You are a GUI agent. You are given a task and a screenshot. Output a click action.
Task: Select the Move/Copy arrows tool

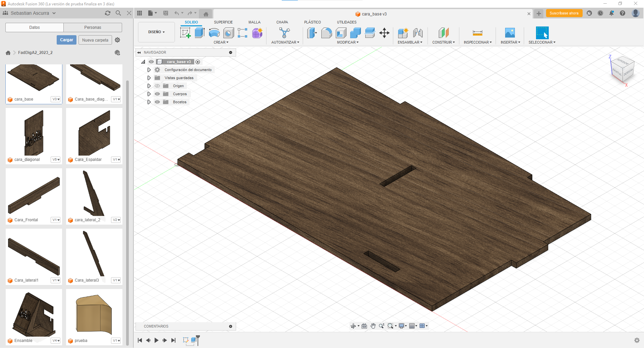pos(384,33)
